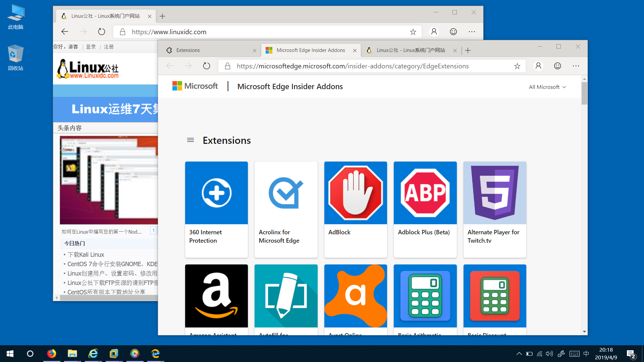Launch Firefox from the taskbar
The height and width of the screenshot is (362, 644).
coord(52,354)
